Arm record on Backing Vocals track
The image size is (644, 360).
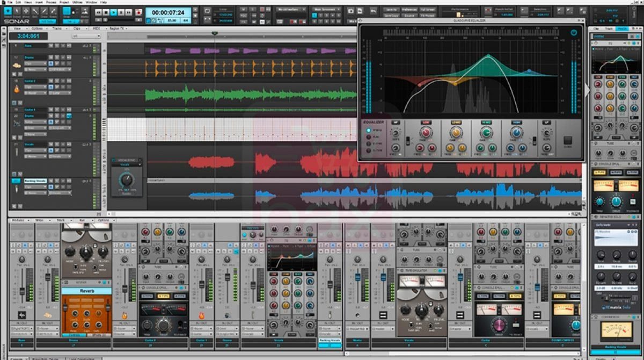pyautogui.click(x=63, y=181)
